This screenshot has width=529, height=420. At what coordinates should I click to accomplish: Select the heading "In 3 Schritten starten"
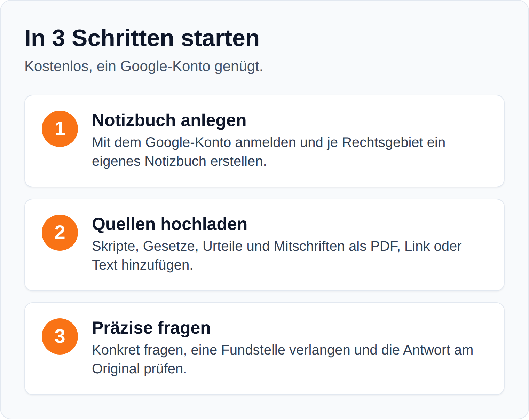tap(142, 38)
